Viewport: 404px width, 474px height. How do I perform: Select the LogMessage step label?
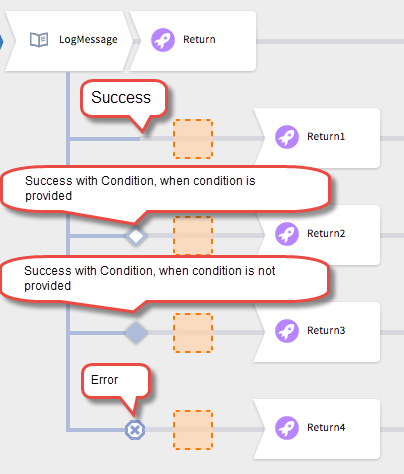click(x=88, y=40)
